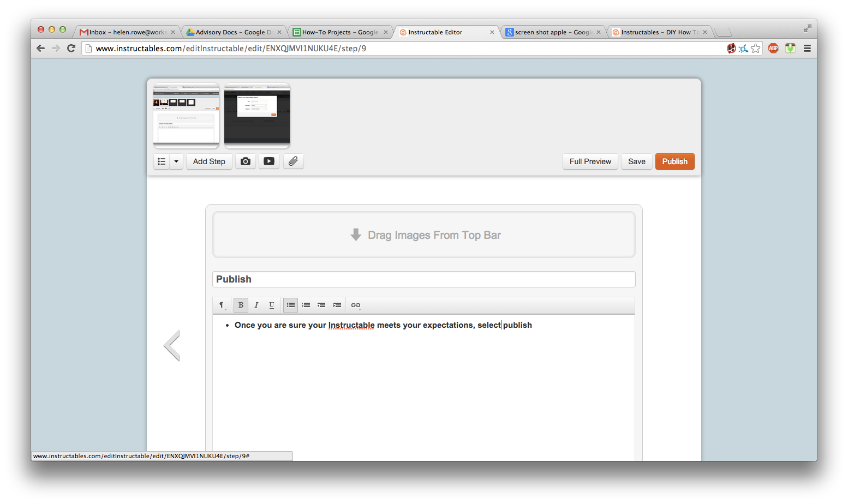Screen dimensions: 848x504
Task: Select the camera icon to upload images
Action: coord(245,161)
